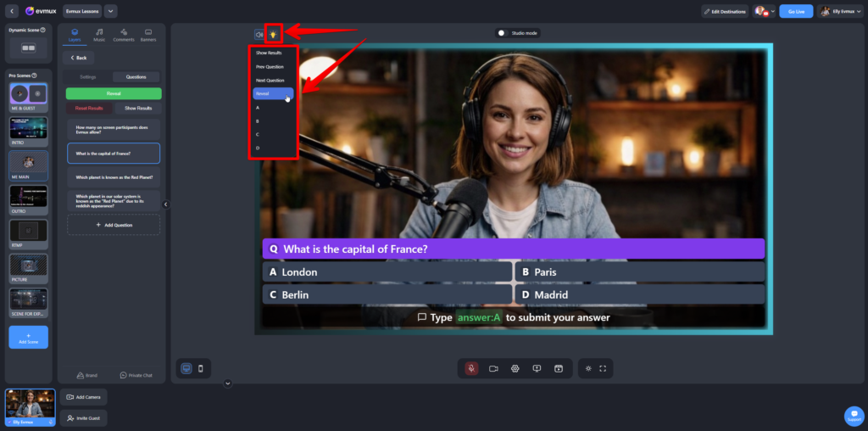The height and width of the screenshot is (431, 868).
Task: Click the lightbulb quiz controls icon
Action: (x=273, y=34)
